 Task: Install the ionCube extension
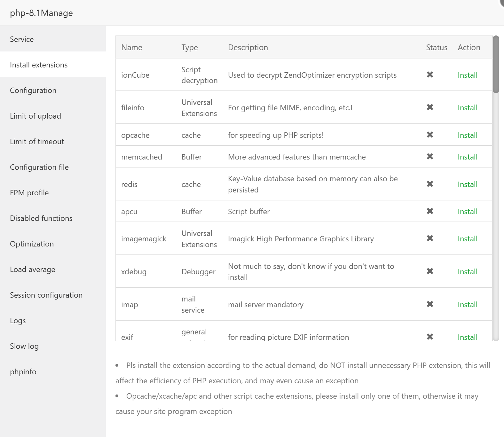click(x=467, y=75)
